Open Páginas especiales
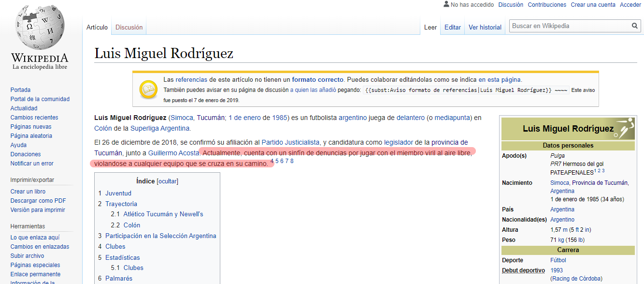Screen dimensions: 644x284 [x=35, y=265]
